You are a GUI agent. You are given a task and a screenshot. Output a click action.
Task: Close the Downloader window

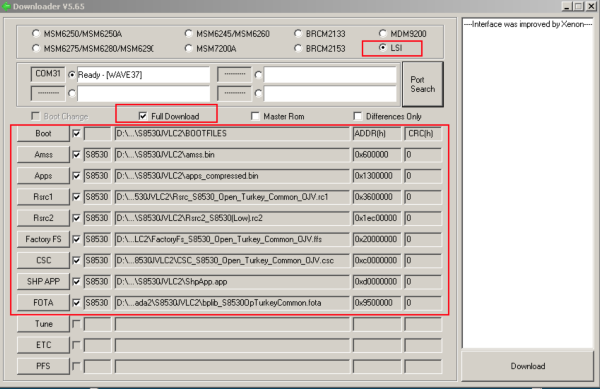591,6
